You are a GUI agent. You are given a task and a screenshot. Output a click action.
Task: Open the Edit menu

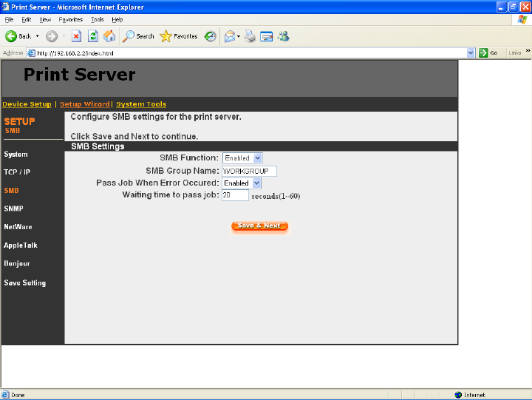click(x=27, y=19)
